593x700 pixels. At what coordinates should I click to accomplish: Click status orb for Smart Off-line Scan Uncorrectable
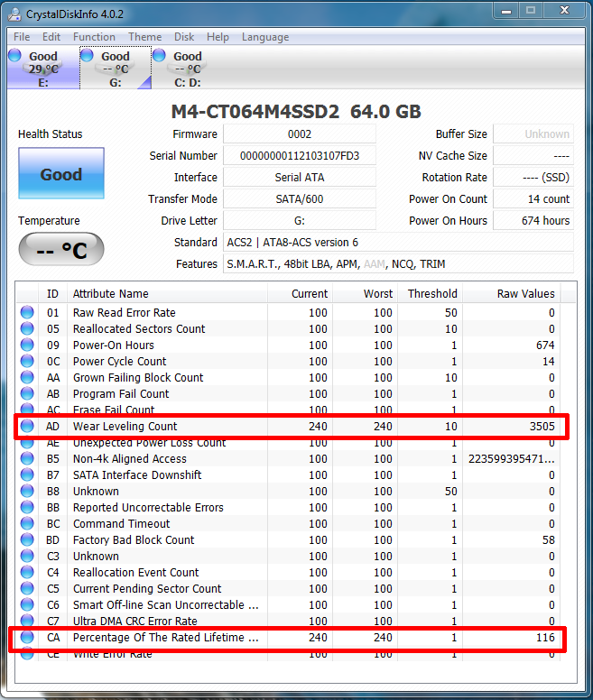pyautogui.click(x=27, y=604)
